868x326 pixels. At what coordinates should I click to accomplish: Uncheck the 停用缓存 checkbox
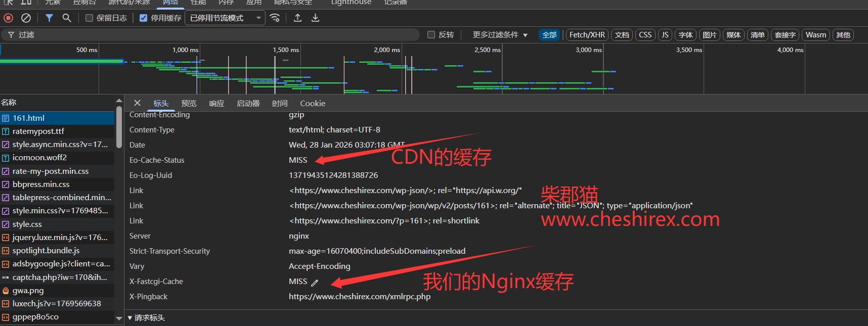point(143,18)
